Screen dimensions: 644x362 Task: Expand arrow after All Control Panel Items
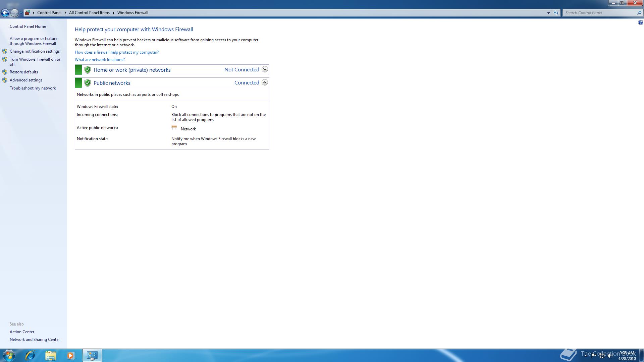(113, 13)
